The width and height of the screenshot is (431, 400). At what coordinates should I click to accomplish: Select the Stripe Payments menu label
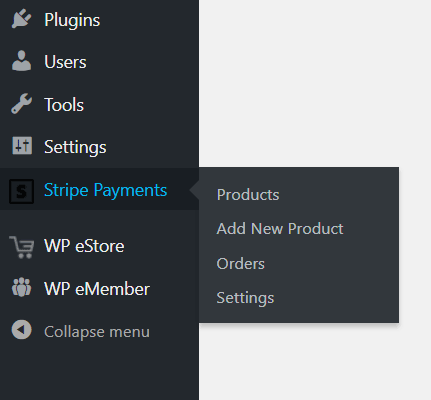[x=105, y=190]
